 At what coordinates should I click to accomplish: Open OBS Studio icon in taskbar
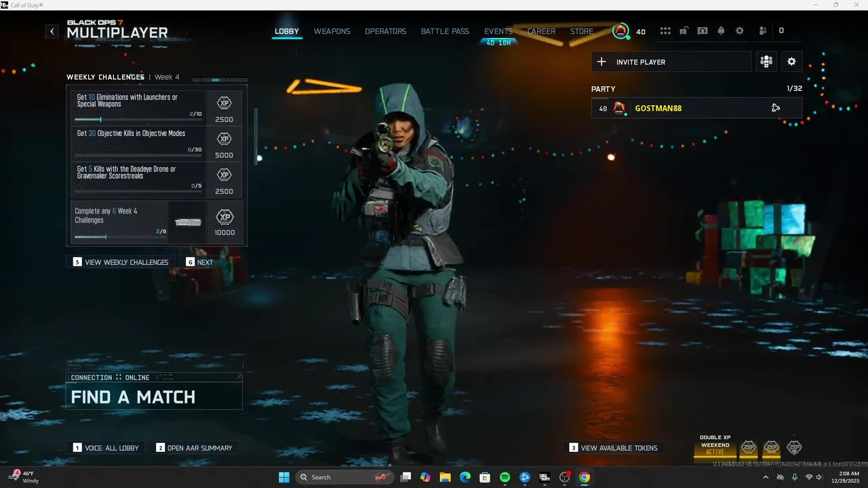(x=565, y=477)
